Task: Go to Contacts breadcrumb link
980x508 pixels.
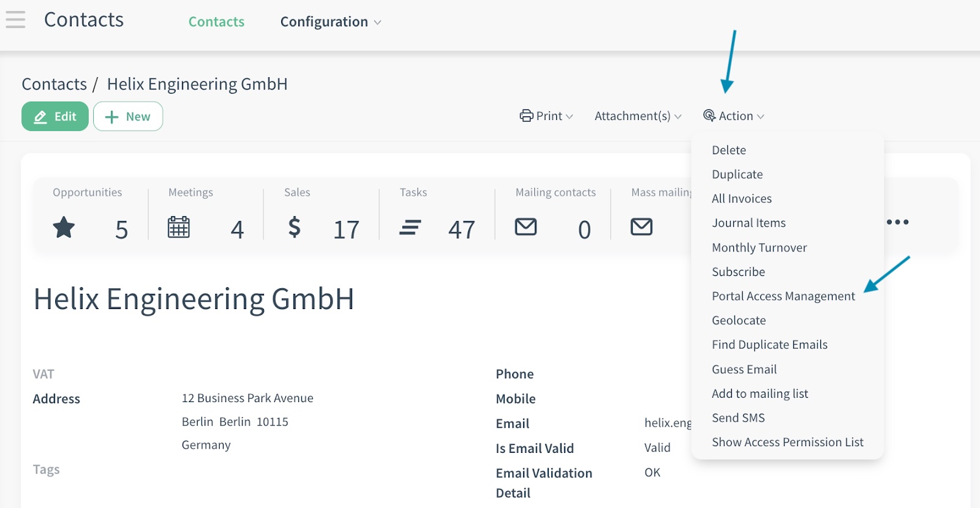Action: point(55,84)
